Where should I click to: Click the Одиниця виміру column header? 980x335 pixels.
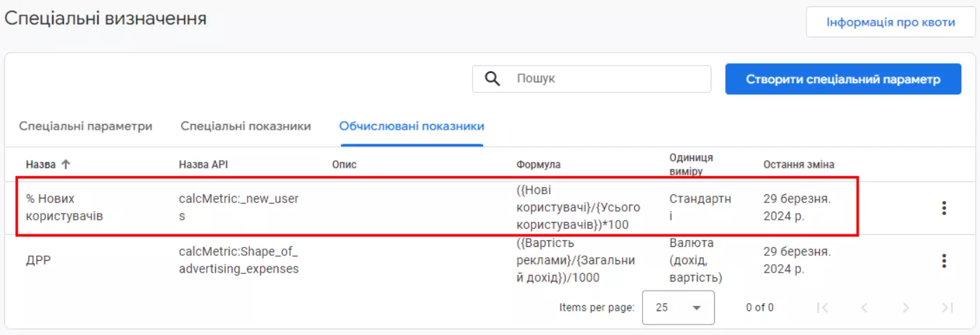click(x=691, y=164)
